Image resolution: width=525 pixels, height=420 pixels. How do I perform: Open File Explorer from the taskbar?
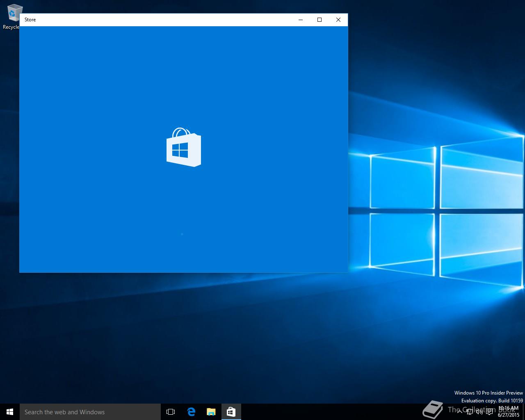click(211, 412)
